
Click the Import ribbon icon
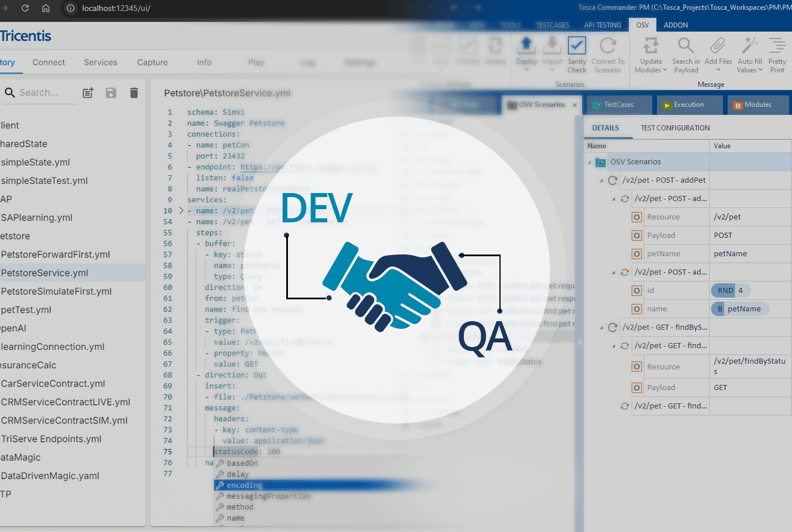click(552, 45)
